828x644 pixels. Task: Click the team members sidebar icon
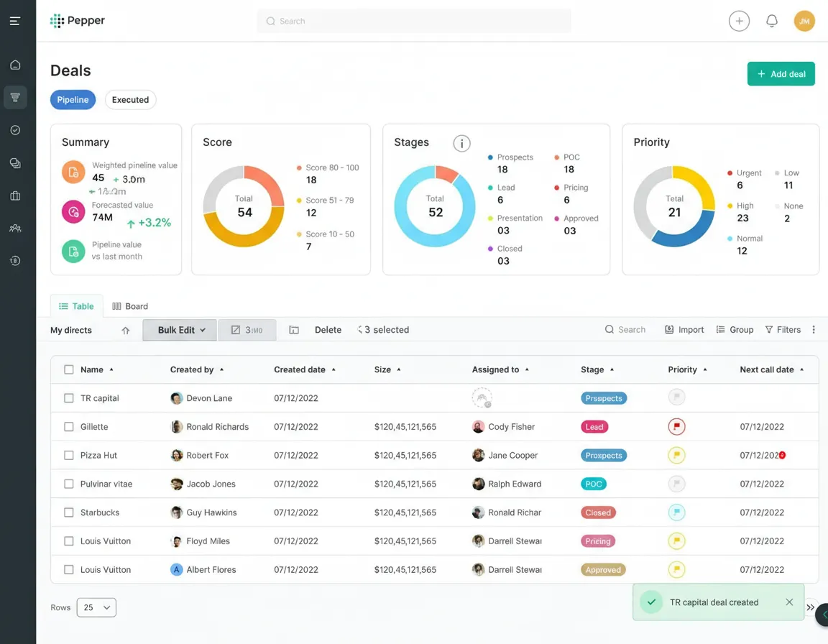pyautogui.click(x=15, y=228)
